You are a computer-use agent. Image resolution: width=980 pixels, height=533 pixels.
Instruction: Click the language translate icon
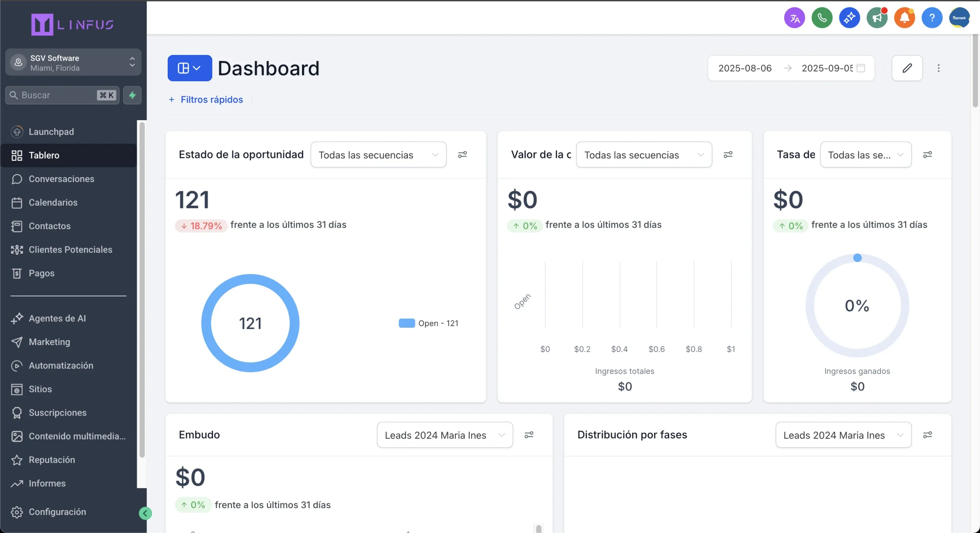tap(794, 18)
